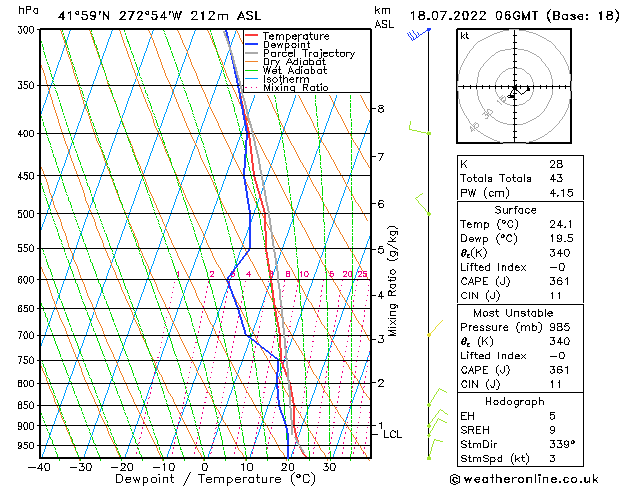629x486 pixels.
Task: Click the red Temperature legend line swatch
Action: pos(251,36)
